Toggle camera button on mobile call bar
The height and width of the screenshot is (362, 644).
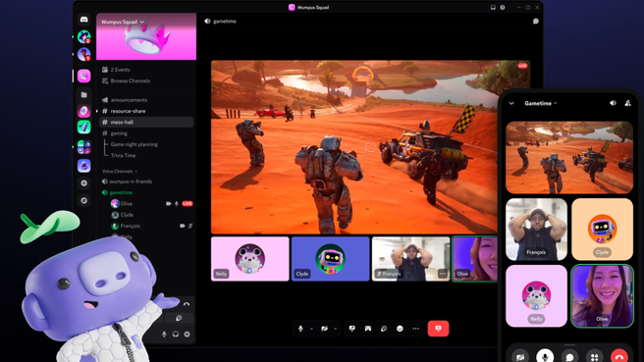tap(520, 357)
